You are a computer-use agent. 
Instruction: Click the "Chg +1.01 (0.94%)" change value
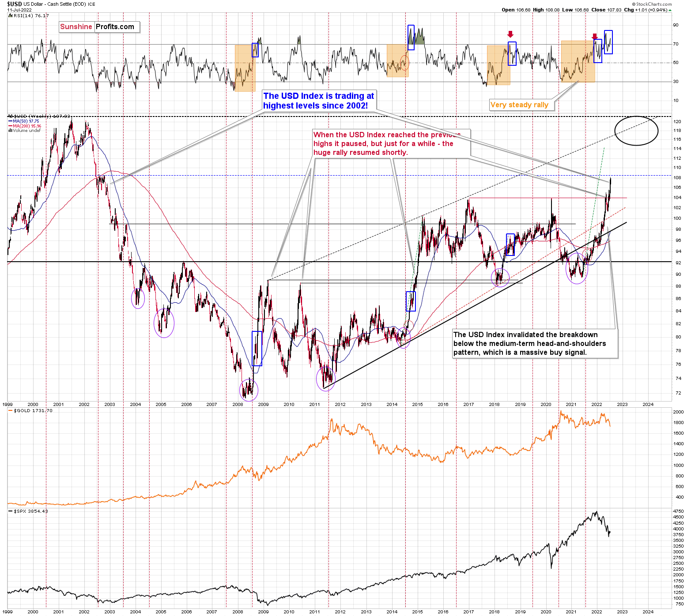click(x=646, y=10)
